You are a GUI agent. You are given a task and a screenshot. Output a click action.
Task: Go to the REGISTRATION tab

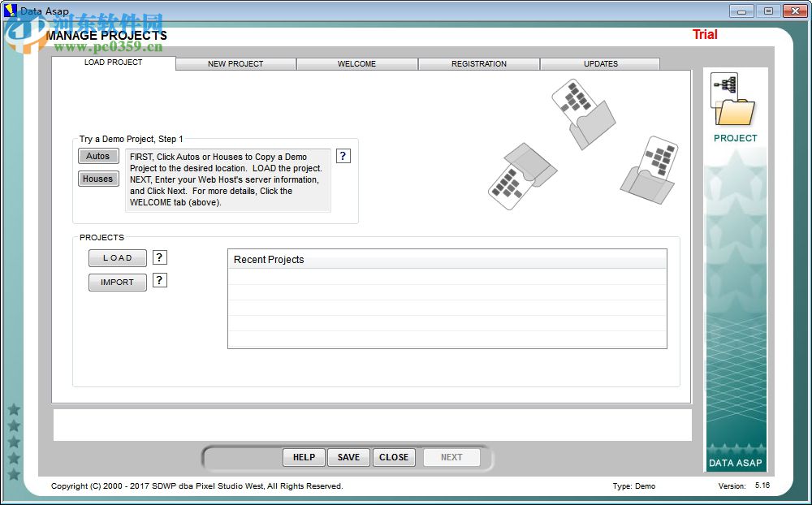pyautogui.click(x=479, y=63)
